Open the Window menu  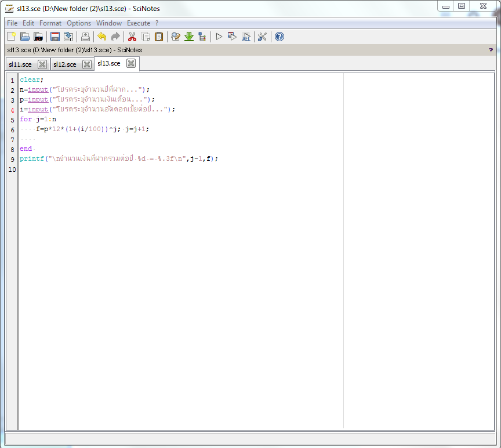[109, 23]
